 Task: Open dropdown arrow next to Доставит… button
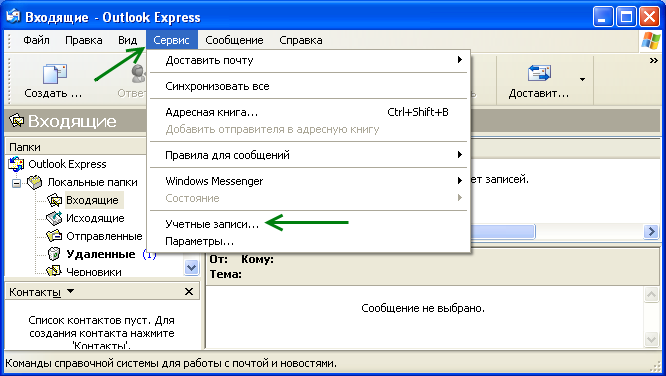click(582, 79)
